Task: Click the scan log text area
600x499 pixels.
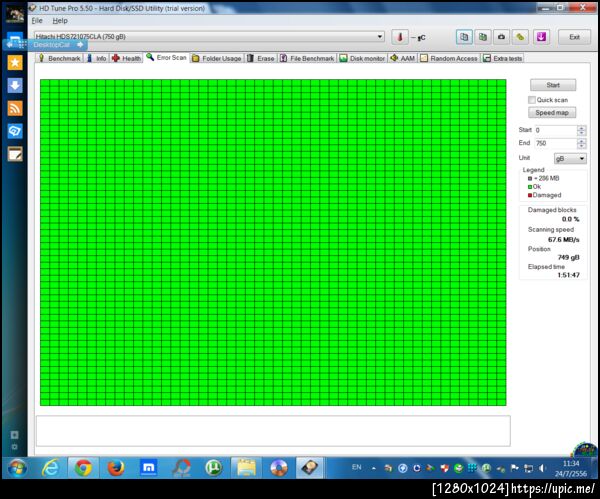Action: point(273,431)
